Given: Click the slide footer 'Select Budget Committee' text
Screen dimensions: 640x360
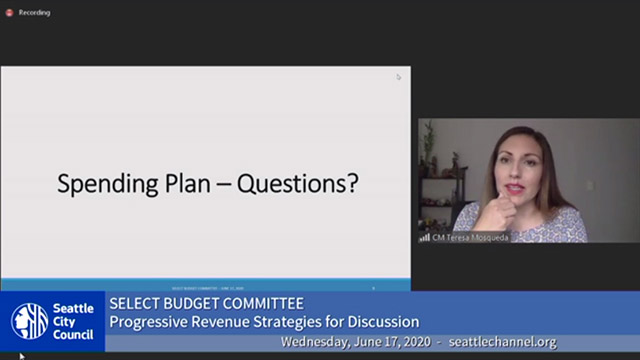Looking at the screenshot, I should coord(208,288).
